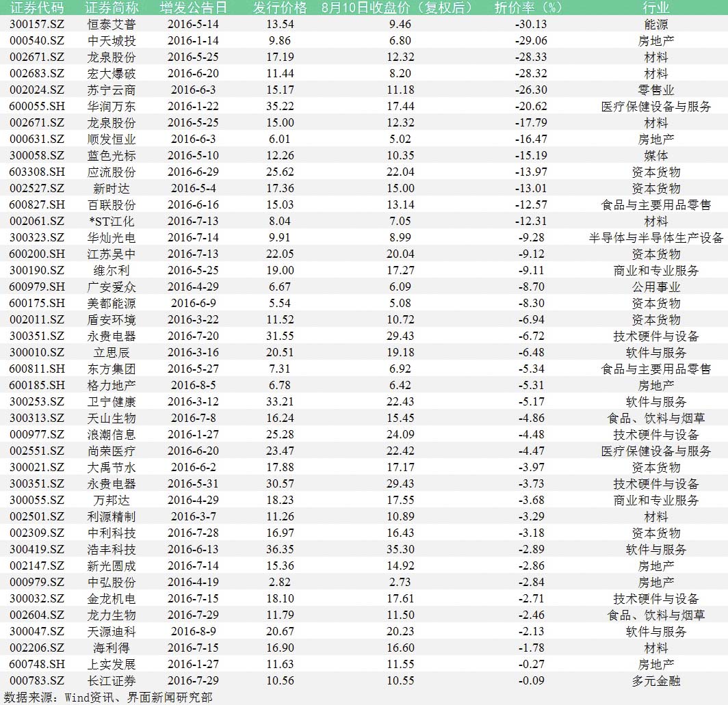Click stock code 300058.SZ
The image size is (728, 705).
tap(37, 155)
